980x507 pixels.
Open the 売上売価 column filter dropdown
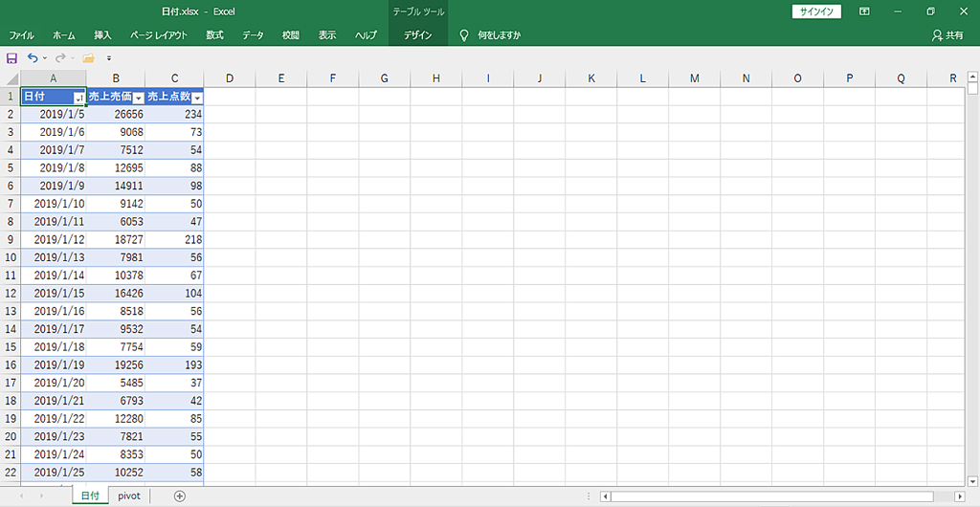[x=139, y=98]
